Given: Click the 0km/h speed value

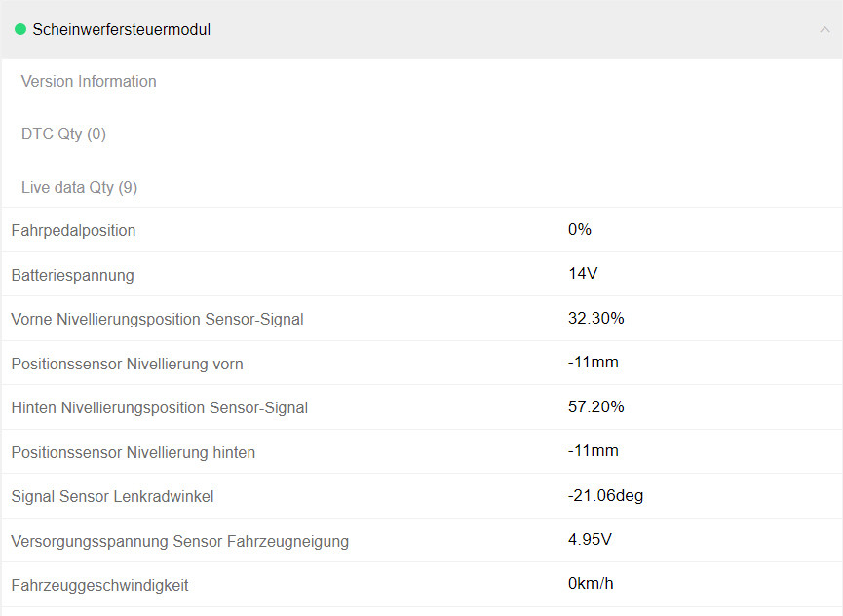Looking at the screenshot, I should [x=591, y=583].
